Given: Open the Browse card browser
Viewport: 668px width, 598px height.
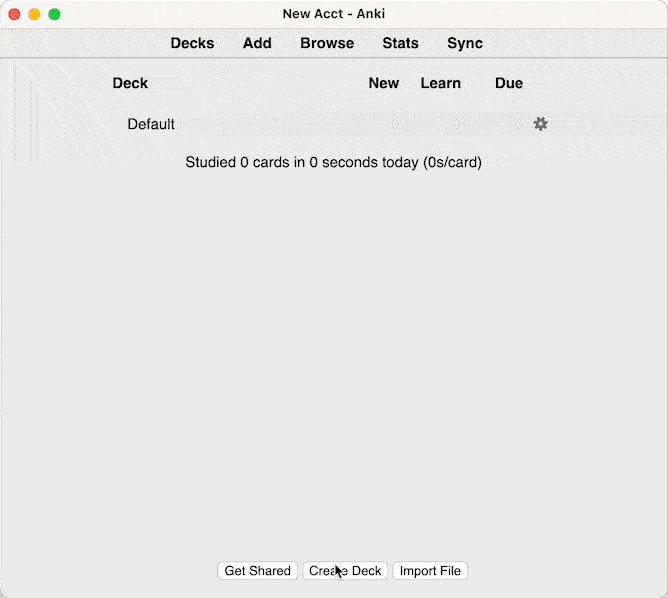Looking at the screenshot, I should coord(327,43).
